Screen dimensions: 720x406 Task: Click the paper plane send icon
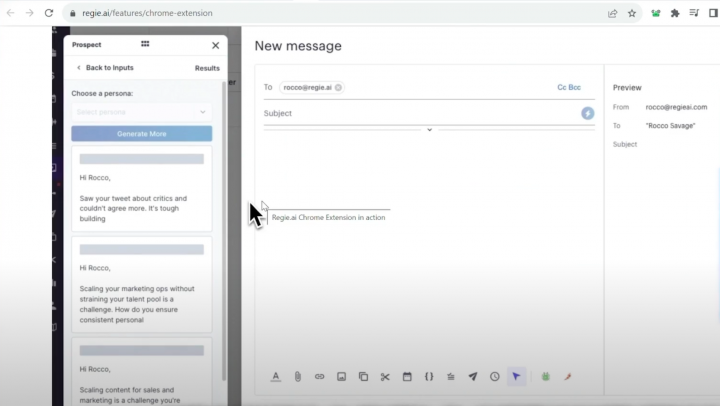tap(473, 377)
